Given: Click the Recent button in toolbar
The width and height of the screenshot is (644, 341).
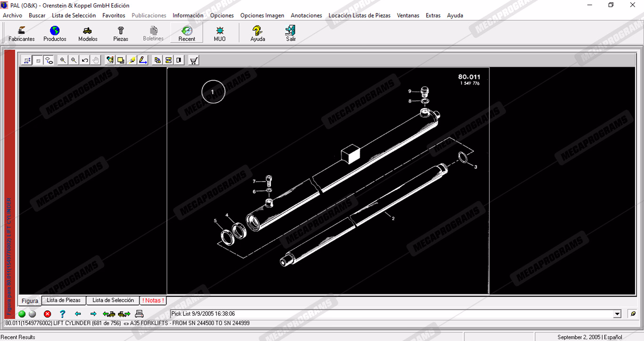Looking at the screenshot, I should [187, 33].
